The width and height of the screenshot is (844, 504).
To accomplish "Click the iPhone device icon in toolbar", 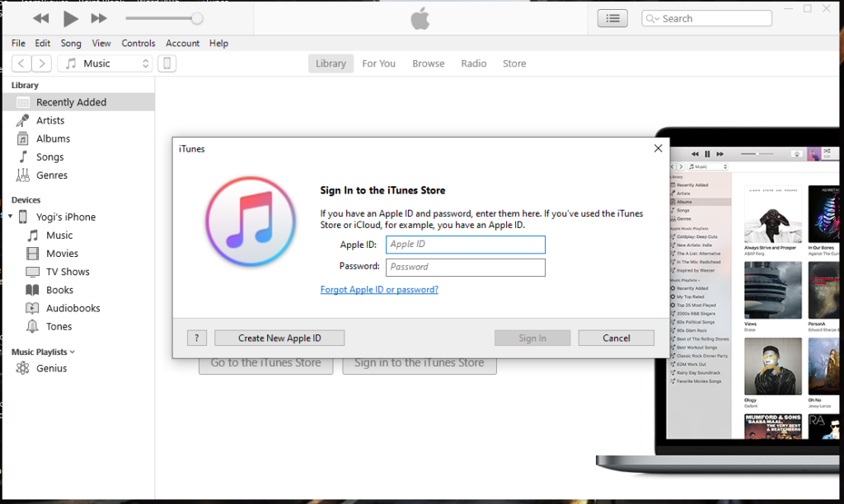I will click(166, 63).
